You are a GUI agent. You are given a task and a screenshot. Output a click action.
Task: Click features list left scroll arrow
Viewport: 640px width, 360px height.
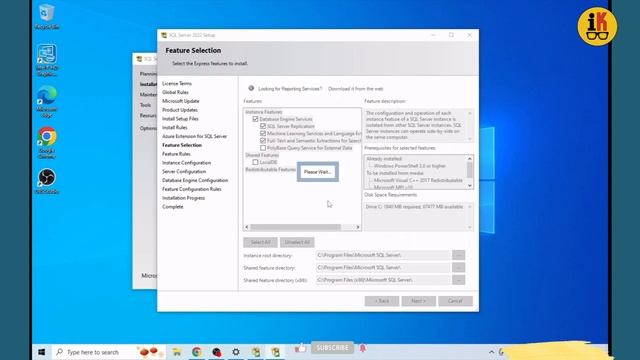(x=247, y=227)
